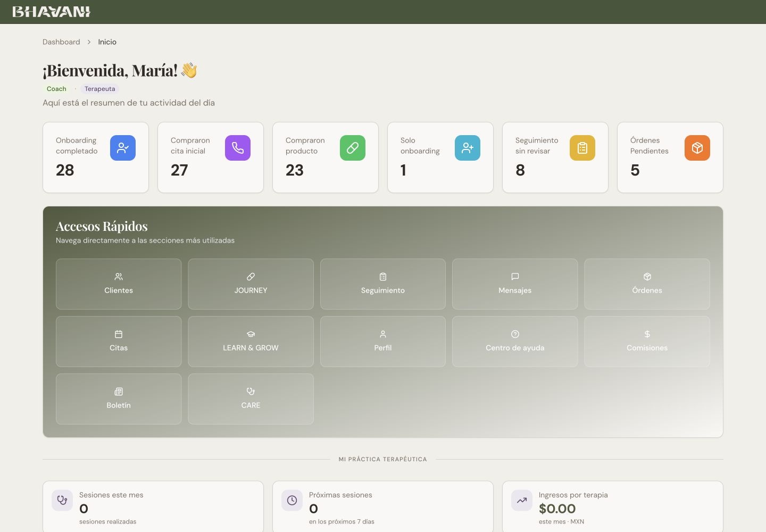Open Boletín quick access
Screen dimensions: 766x532
click(119, 399)
